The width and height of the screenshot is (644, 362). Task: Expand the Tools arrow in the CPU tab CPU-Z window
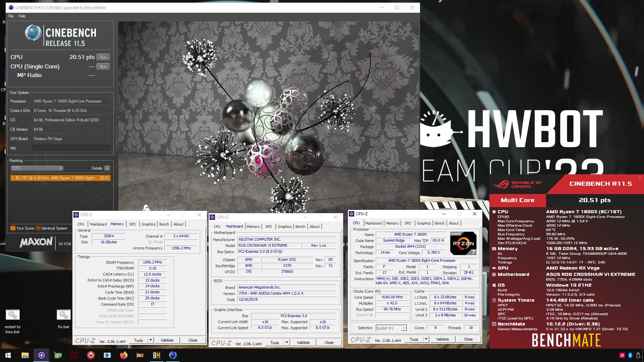426,339
